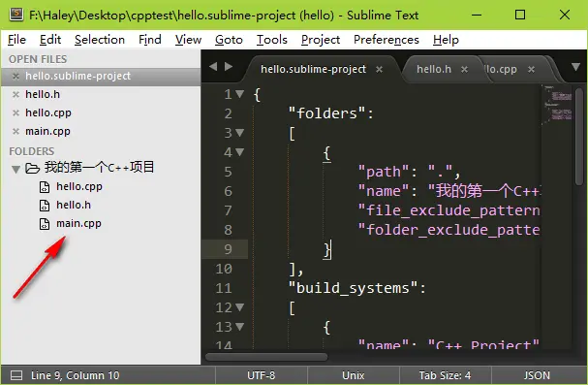Click Line 9, Column 10 status text
Viewport: 588px width, 385px height.
click(75, 375)
